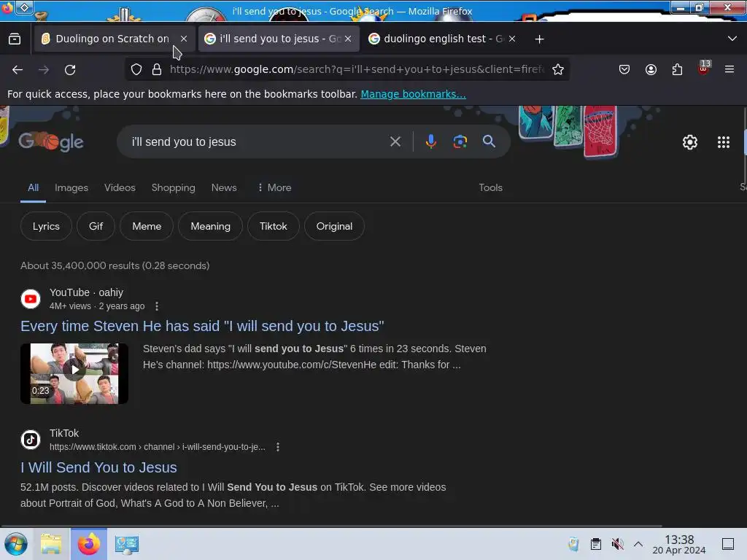Clear the Google search box text
This screenshot has width=747, height=560.
395,141
